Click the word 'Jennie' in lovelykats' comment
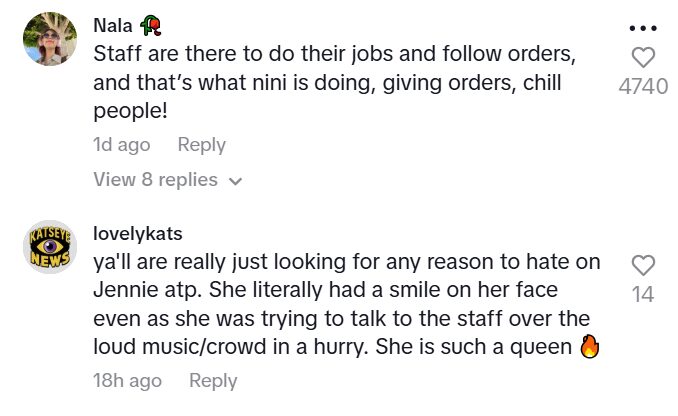 pyautogui.click(x=125, y=291)
